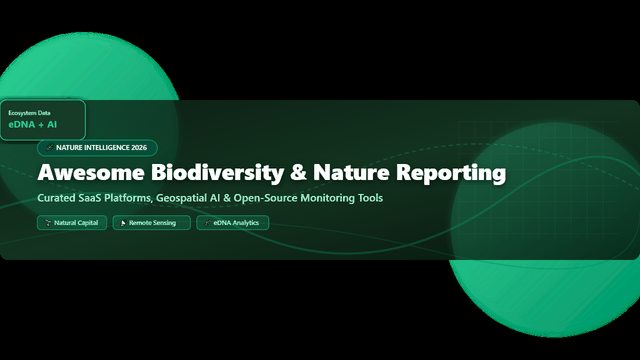Click the Natural Capital tag
640x360 pixels.
(x=72, y=223)
